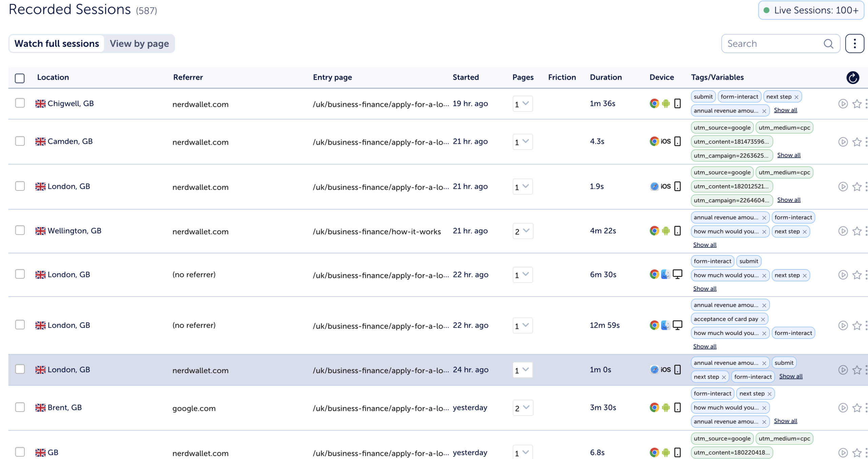Screen dimensions: 868x459
Task: Star the Brent, GB session
Action: click(857, 408)
